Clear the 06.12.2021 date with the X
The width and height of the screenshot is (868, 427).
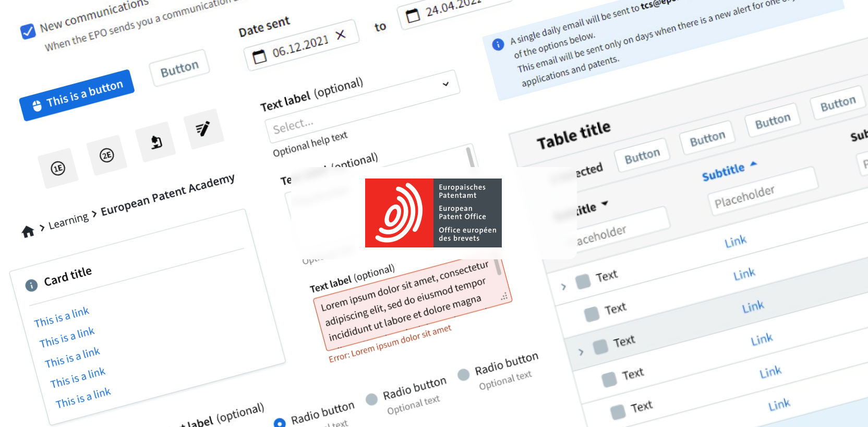[341, 35]
